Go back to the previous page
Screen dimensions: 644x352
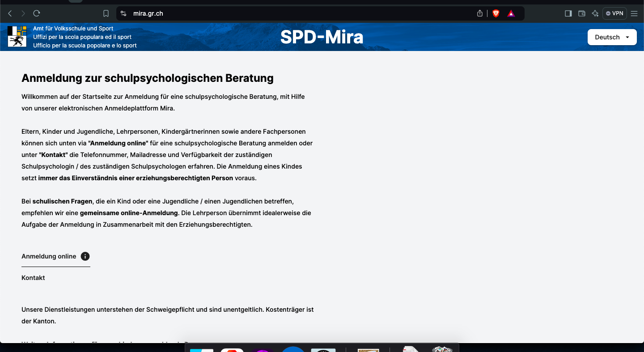tap(10, 13)
